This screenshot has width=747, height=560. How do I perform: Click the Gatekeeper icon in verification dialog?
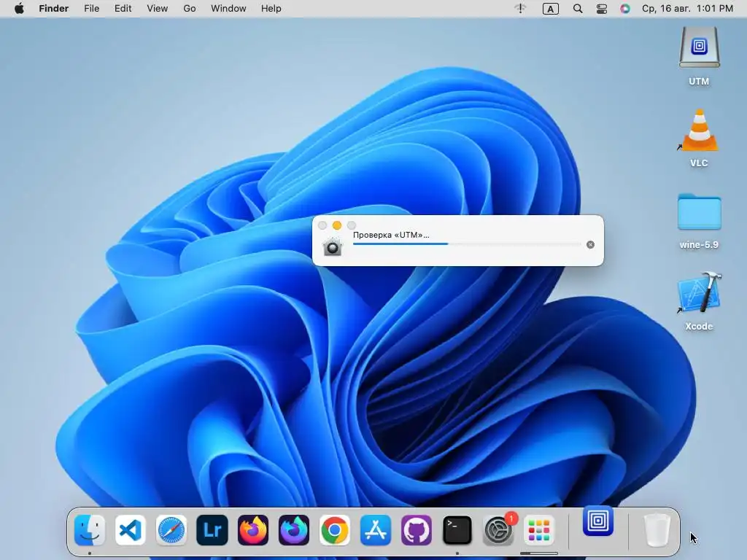333,246
